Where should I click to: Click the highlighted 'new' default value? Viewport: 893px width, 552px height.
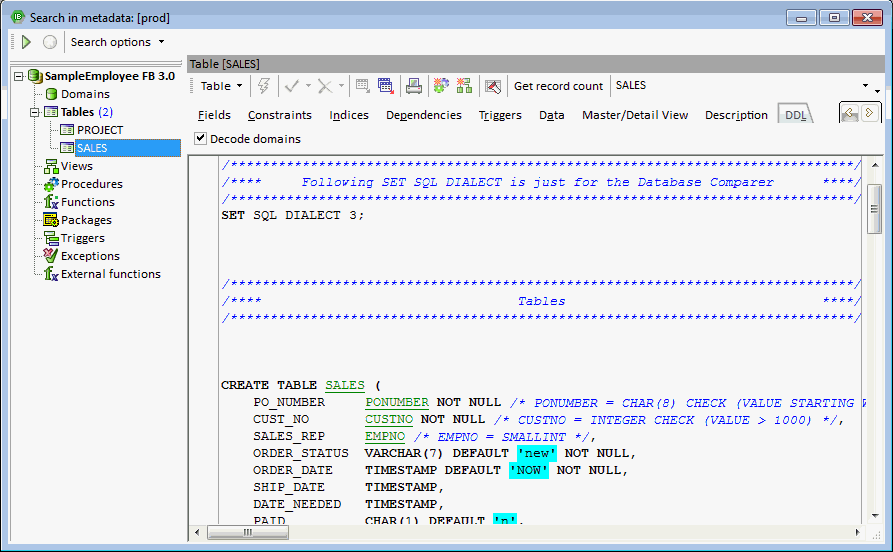(536, 453)
